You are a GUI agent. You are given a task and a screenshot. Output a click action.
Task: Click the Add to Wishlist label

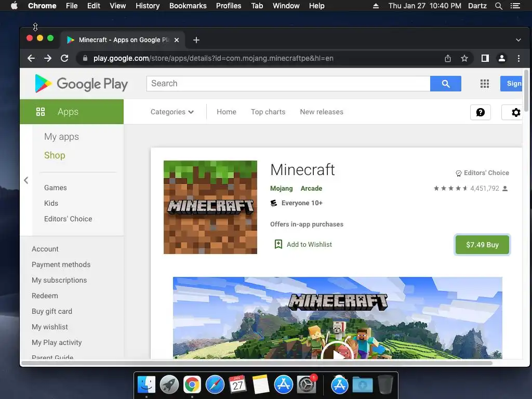tap(309, 244)
